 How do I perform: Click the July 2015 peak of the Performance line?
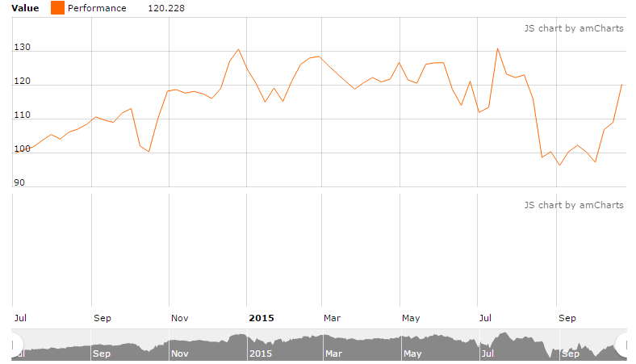pos(498,48)
